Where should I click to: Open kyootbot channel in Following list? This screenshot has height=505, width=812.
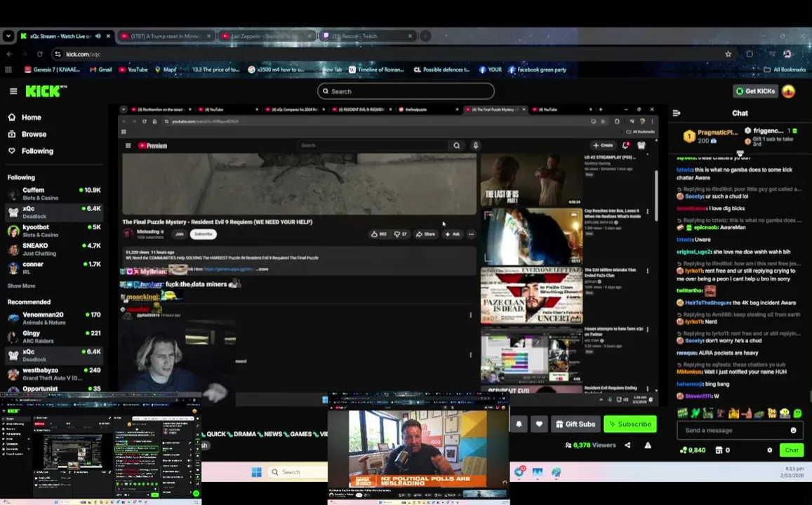coord(54,231)
